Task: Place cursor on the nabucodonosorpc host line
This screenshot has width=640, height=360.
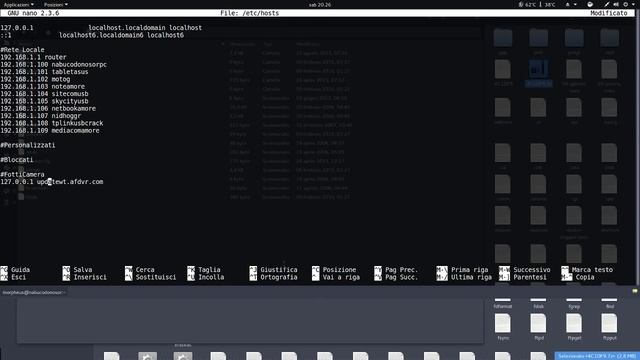Action: pos(53,64)
